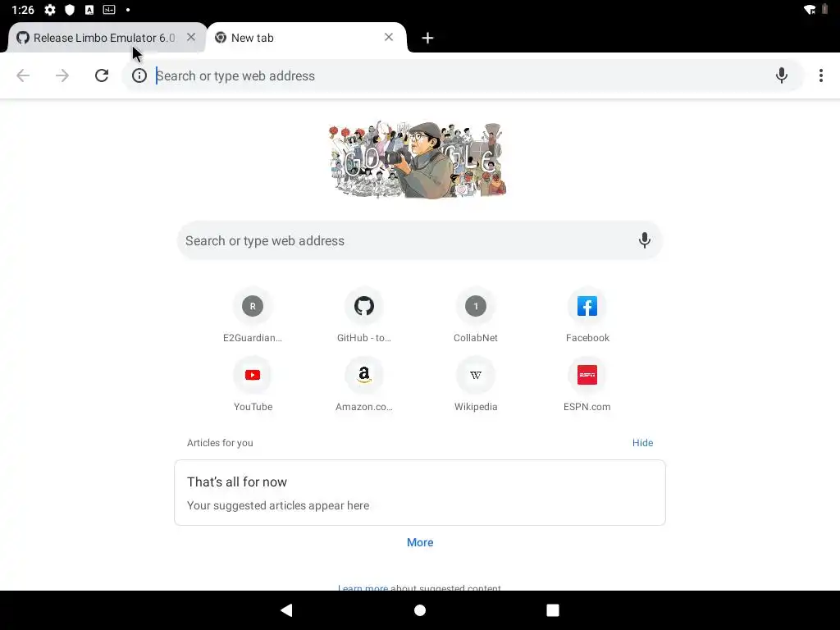Go forward using the browser forward arrow
Screen dimensions: 840x630
coord(62,75)
